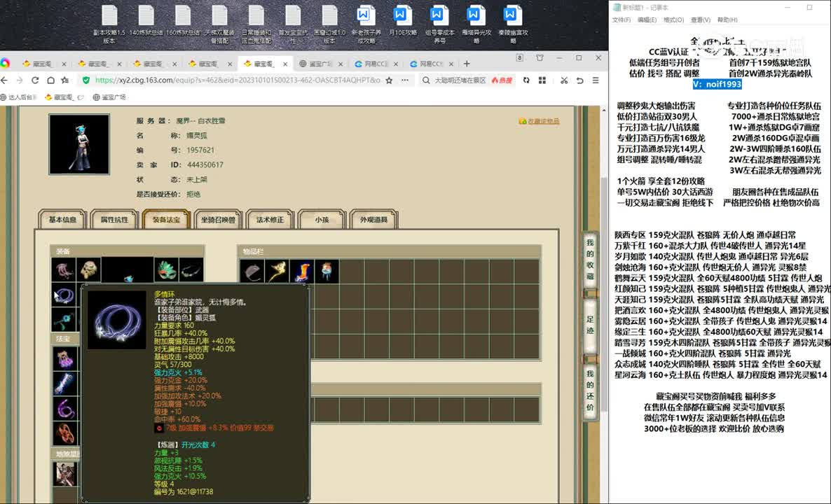Select the purple ring weapon equipment slot
Screen dimensions: 831x504
[x=64, y=295]
